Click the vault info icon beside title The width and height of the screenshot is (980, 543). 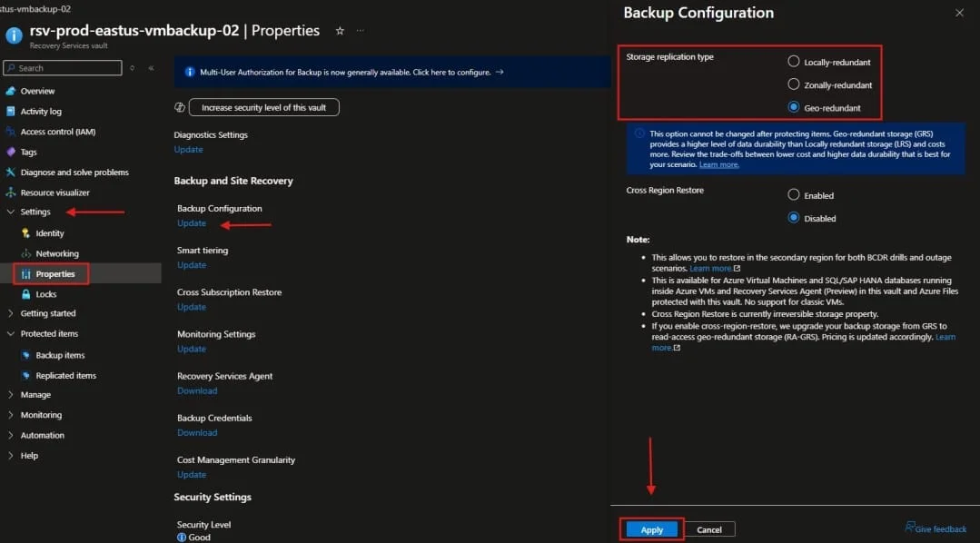14,35
